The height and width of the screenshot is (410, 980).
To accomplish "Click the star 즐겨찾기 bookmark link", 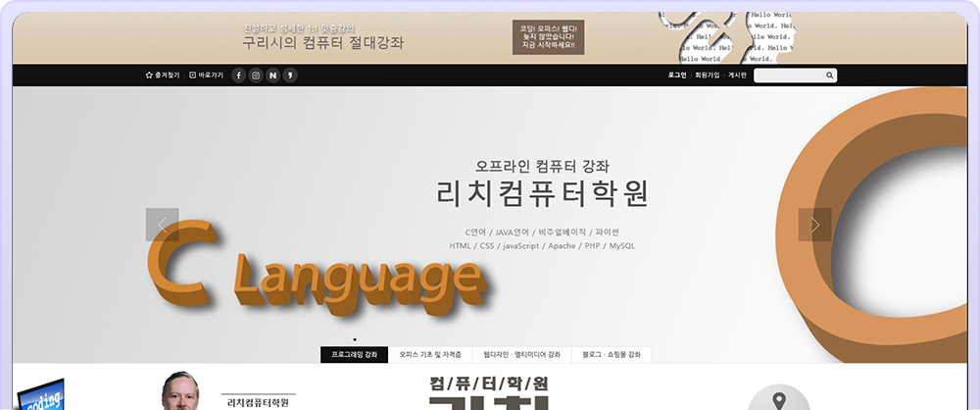I will click(163, 76).
